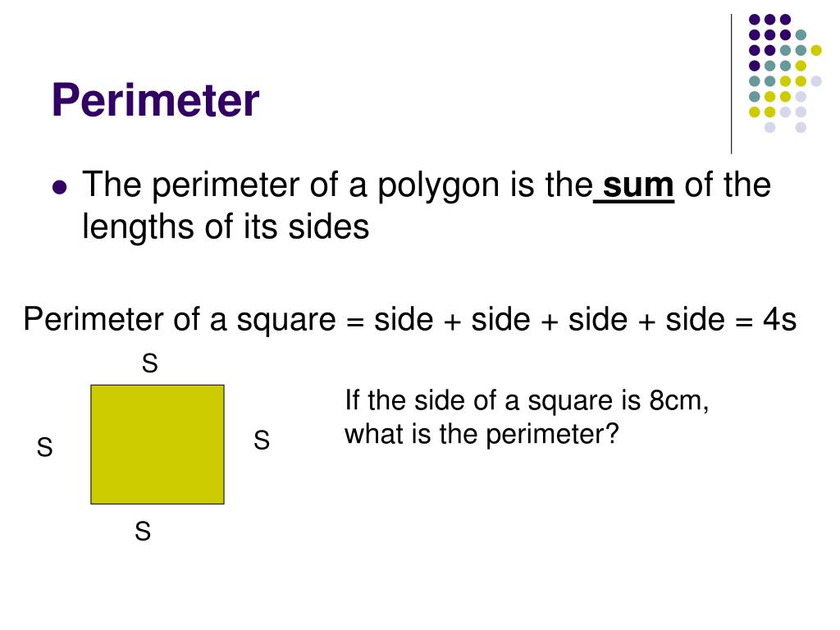Click the S label left of square
The image size is (840, 630).
45,447
